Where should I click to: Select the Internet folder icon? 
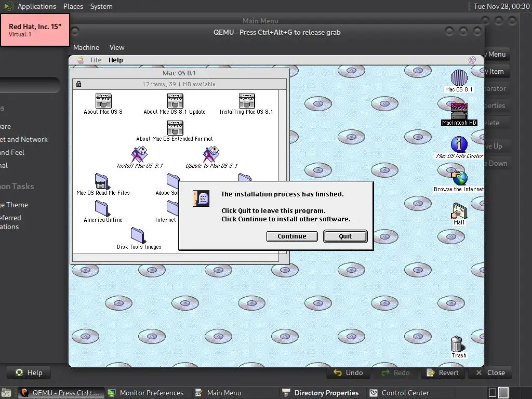[x=172, y=208]
